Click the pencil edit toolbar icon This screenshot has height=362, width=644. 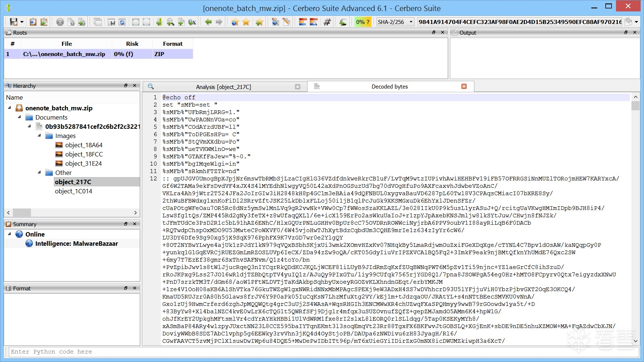(x=286, y=22)
